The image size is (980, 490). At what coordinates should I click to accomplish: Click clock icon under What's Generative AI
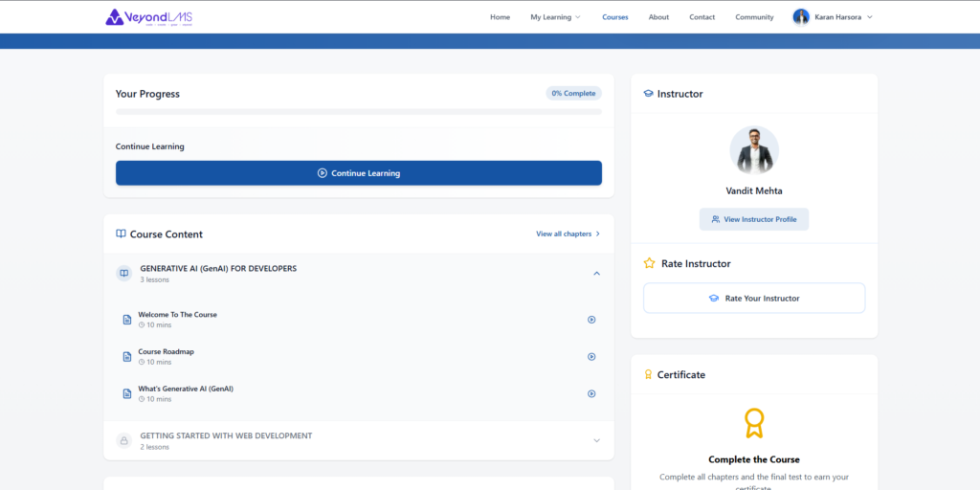coord(142,399)
